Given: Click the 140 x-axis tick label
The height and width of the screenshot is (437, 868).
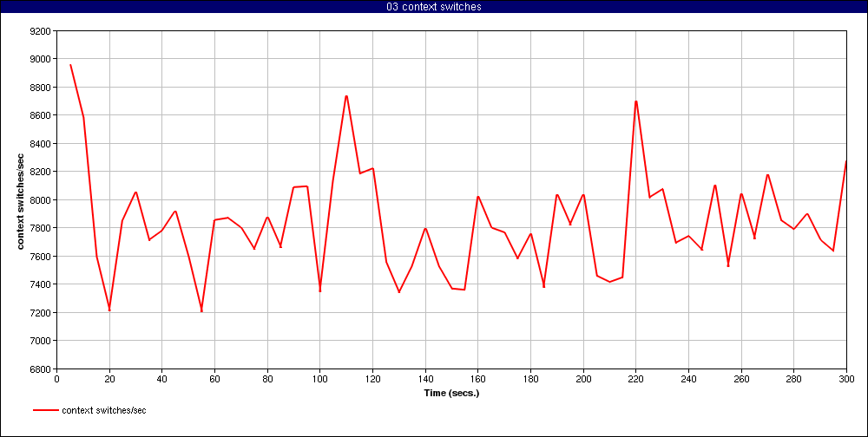Looking at the screenshot, I should 425,380.
